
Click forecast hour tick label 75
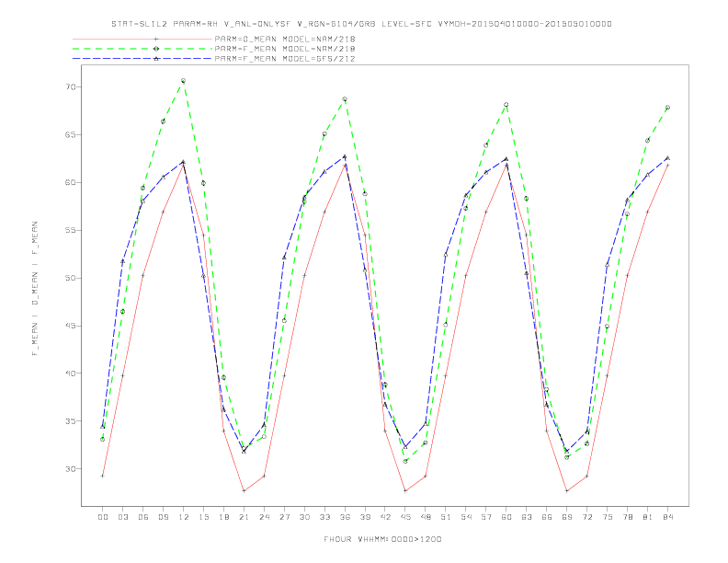click(x=608, y=517)
